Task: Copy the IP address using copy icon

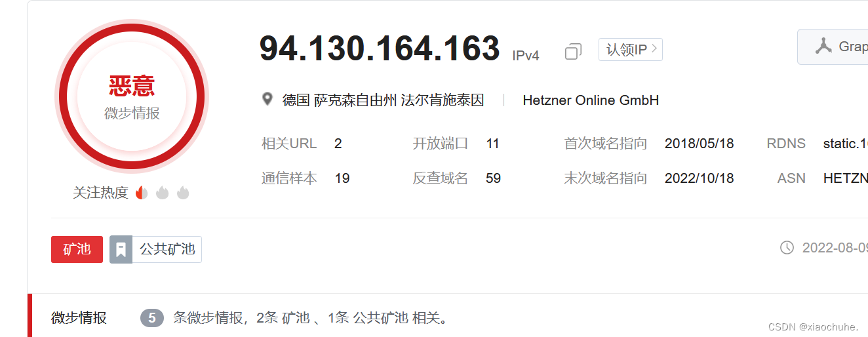Action: 573,52
